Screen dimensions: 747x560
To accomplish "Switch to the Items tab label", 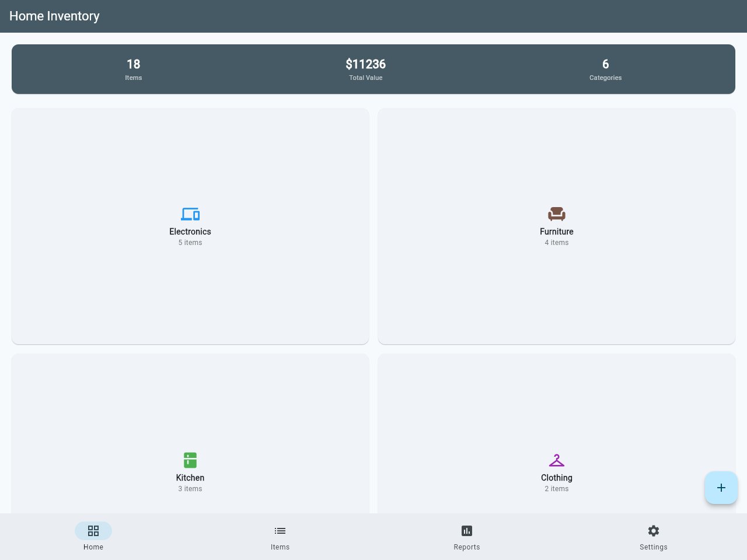I will 280,547.
